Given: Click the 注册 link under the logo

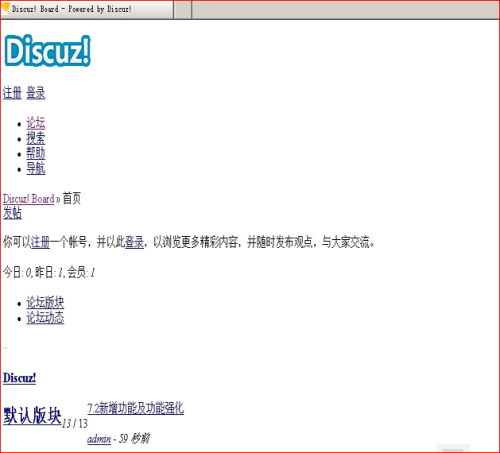Looking at the screenshot, I should (12, 93).
